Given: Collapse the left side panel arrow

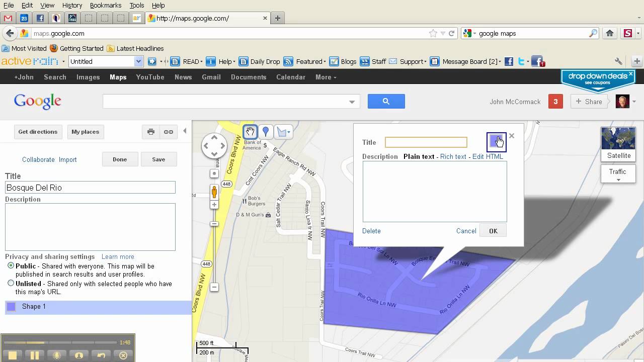Looking at the screenshot, I should 185,131.
